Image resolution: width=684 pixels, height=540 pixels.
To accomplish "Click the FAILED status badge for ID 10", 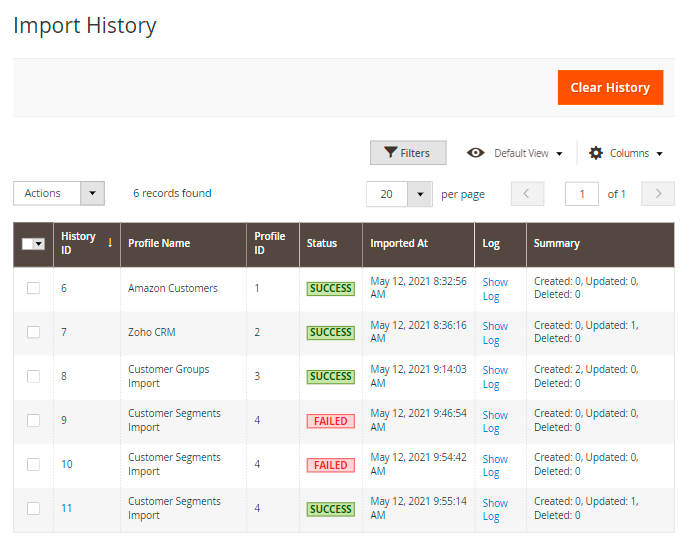I will [330, 465].
